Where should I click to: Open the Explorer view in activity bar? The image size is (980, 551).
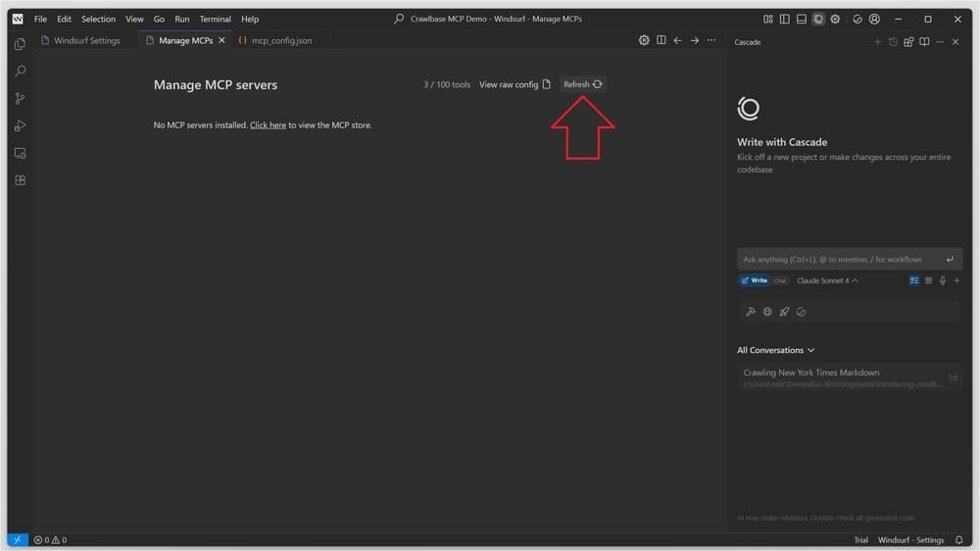tap(20, 44)
